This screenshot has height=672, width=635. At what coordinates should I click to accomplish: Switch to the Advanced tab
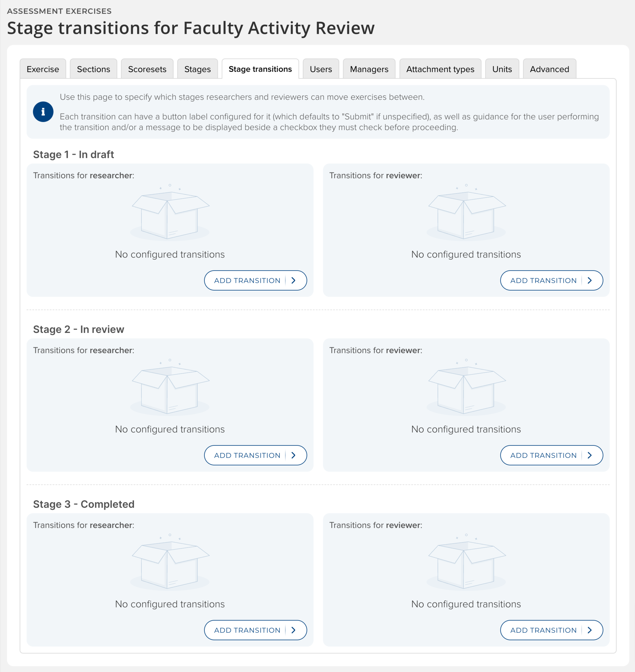click(549, 69)
